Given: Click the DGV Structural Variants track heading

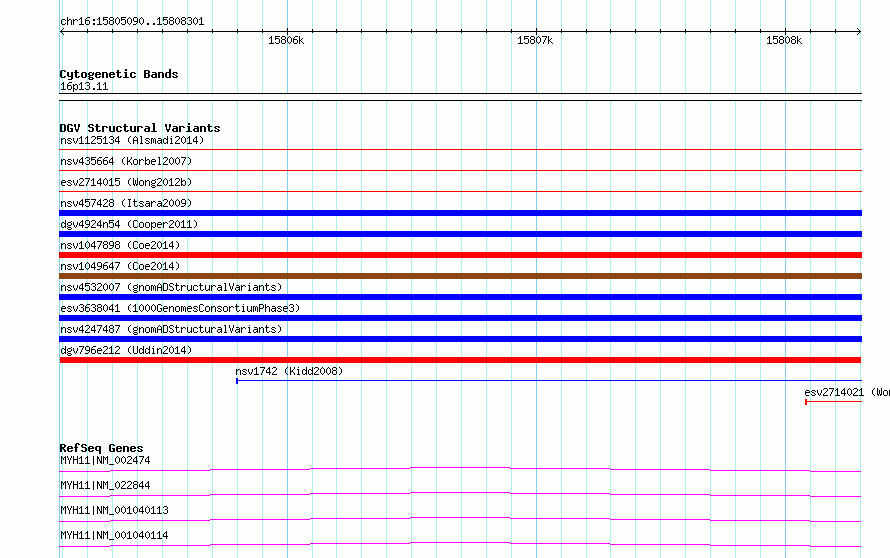Looking at the screenshot, I should coord(140,128).
